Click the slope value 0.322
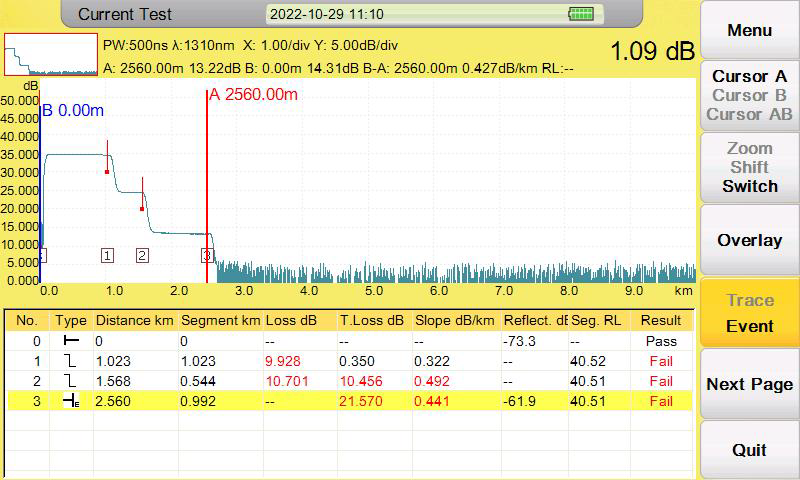The width and height of the screenshot is (800, 480). pyautogui.click(x=432, y=361)
